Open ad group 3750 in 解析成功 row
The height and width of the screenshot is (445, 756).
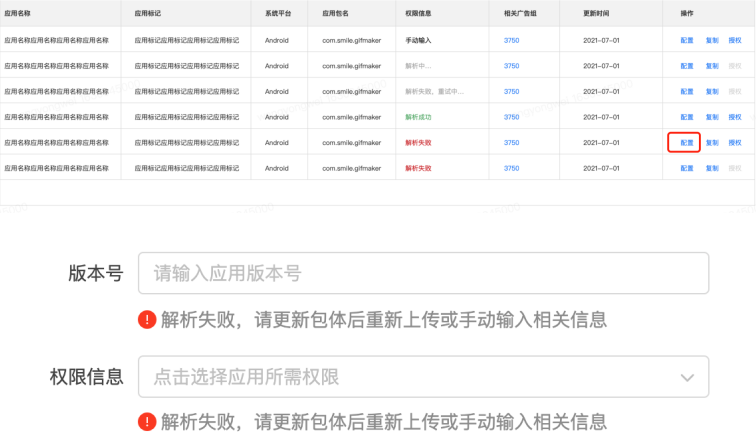[x=511, y=117]
